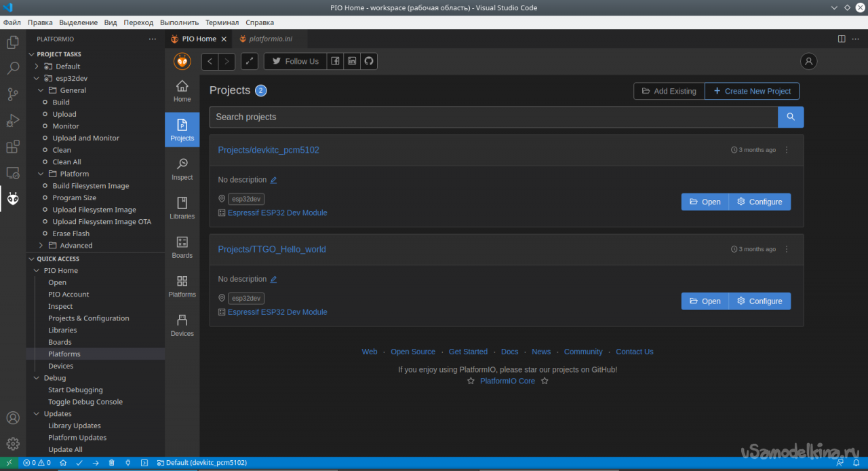Screen dimensions: 868x471
Task: Open the Source Control view
Action: (13, 94)
